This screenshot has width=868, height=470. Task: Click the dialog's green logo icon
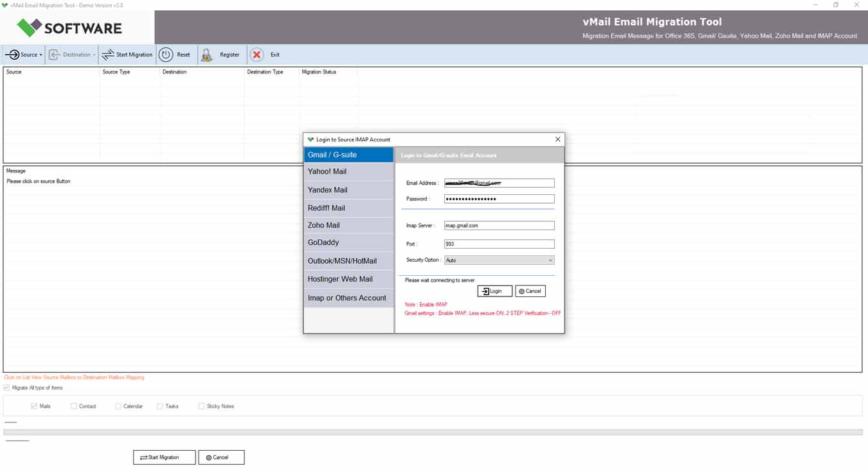[x=311, y=139]
